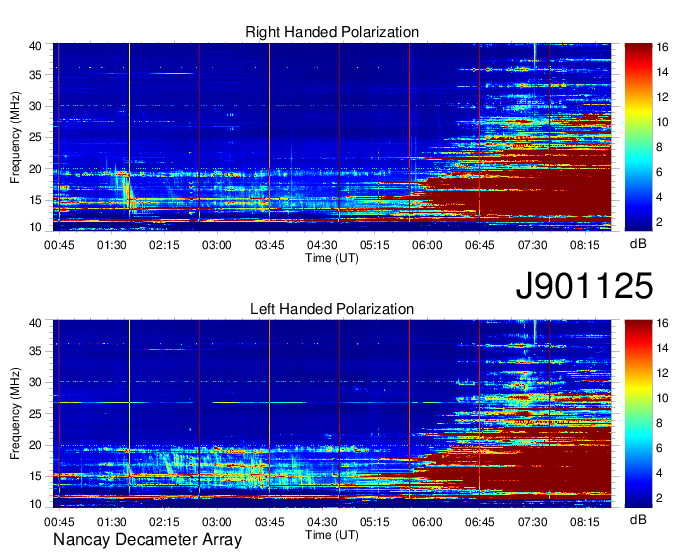The width and height of the screenshot is (680, 552).
Task: Click the 06:45 tick on Right Handed time axis
Action: 480,245
